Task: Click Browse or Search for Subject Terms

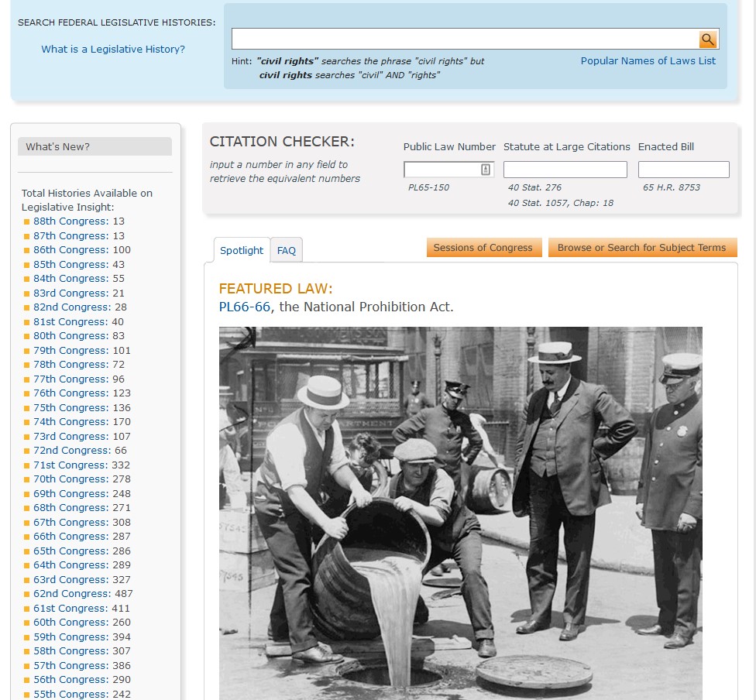Action: [641, 247]
